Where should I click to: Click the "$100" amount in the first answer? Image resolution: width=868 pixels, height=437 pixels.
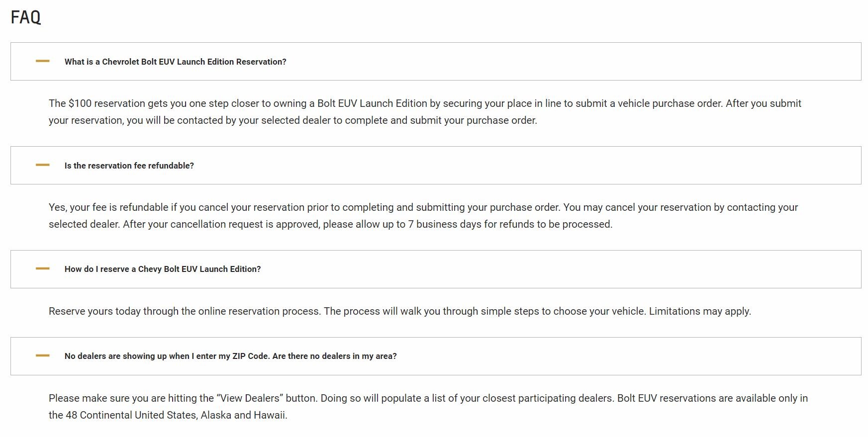coord(80,103)
